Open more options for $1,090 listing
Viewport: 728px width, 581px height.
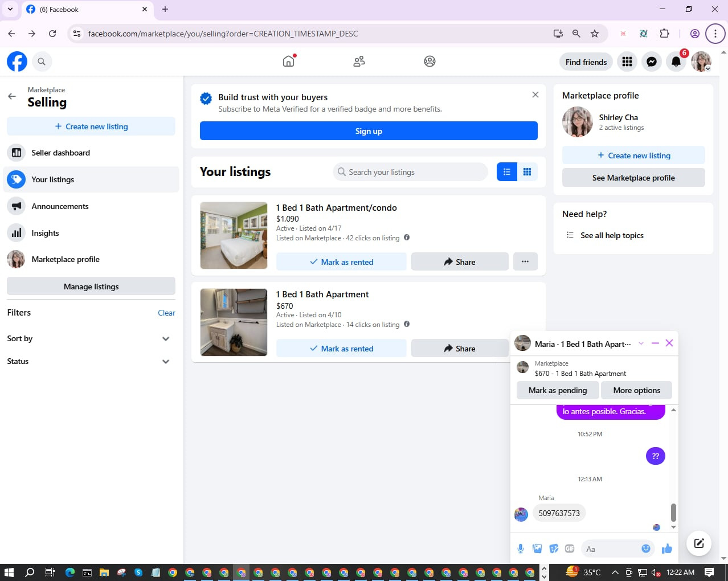pyautogui.click(x=525, y=261)
